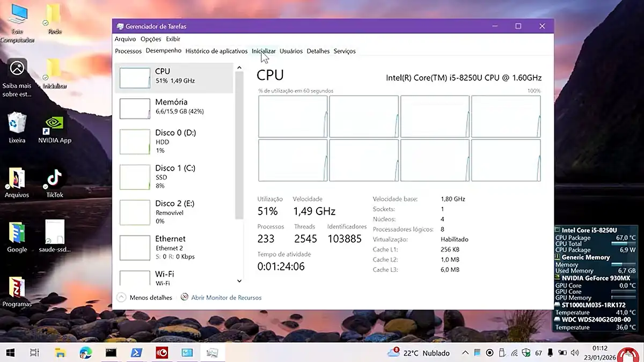Click the sidebar scroll-up arrow
The width and height of the screenshot is (644, 362).
click(x=239, y=68)
